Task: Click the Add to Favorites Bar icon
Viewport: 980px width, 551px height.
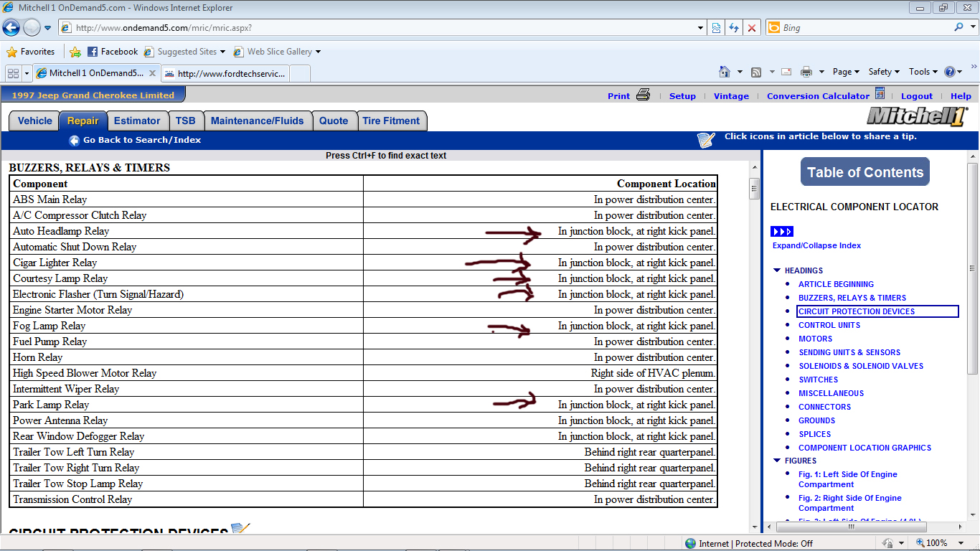Action: click(x=75, y=52)
